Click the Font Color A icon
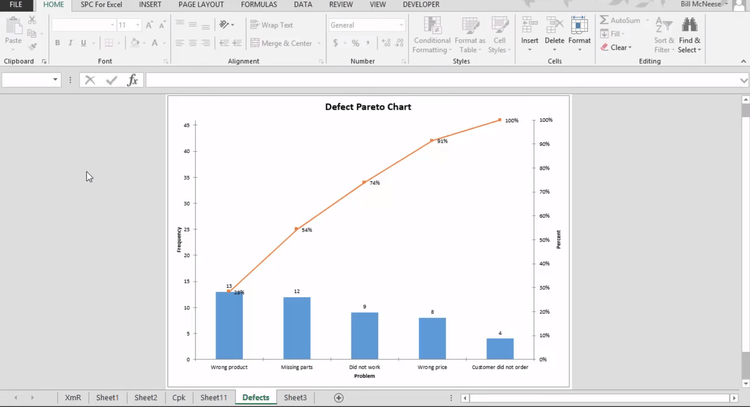The image size is (750, 407). [154, 43]
